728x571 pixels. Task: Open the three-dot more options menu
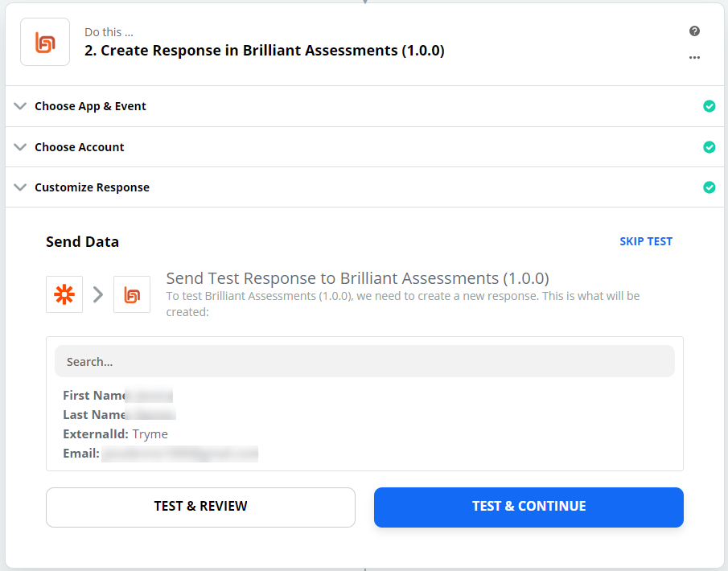tap(694, 58)
